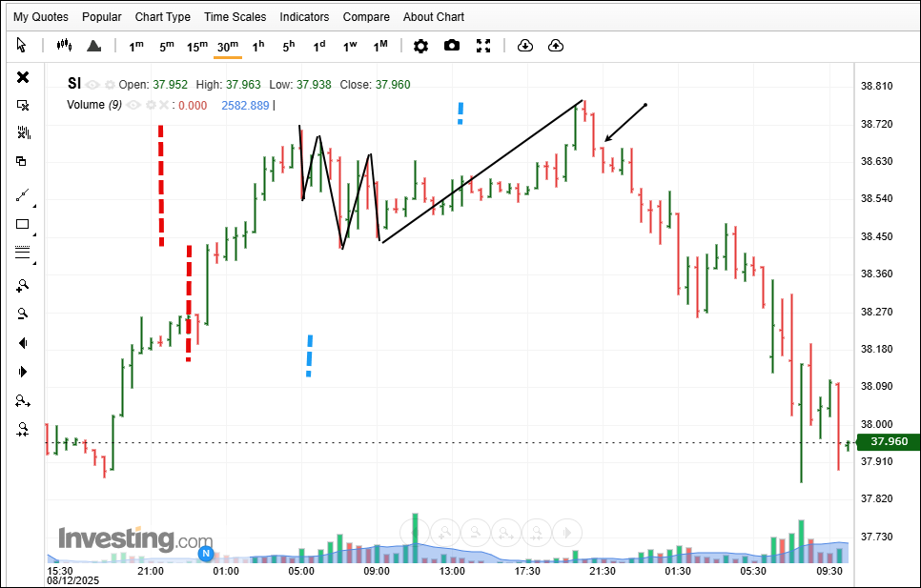Open the Time Scales menu
Image resolution: width=921 pixels, height=588 pixels.
pyautogui.click(x=235, y=17)
